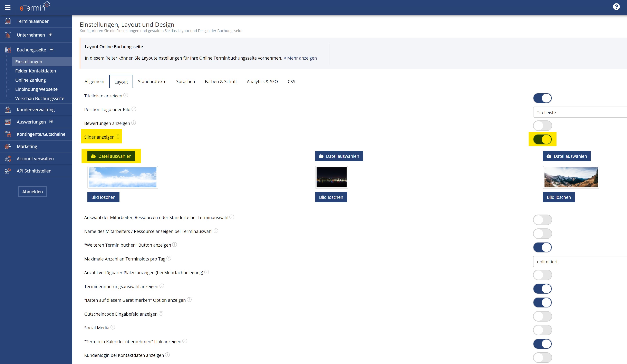Show help for Terminerinnerungsauswahl anzeigen
The width and height of the screenshot is (627, 364).
coord(162,286)
